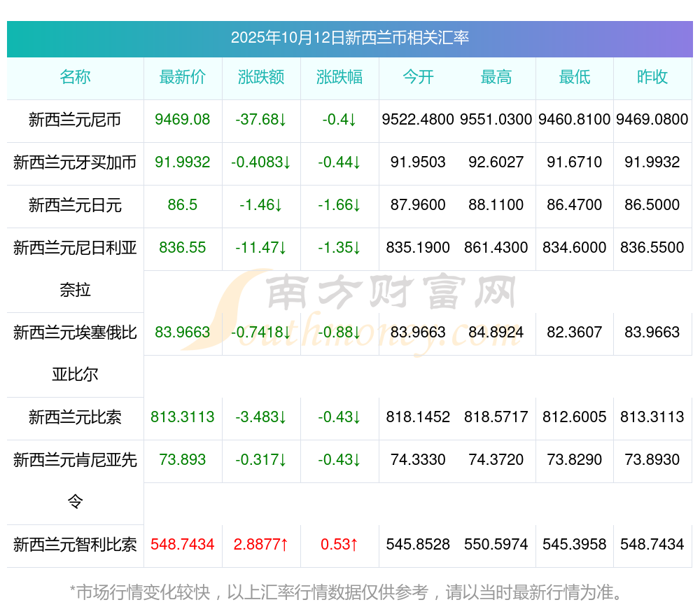Click the 2025年10月12日新西兰币相关汇率 title banner
This screenshot has height=614, width=700.
pos(349,38)
